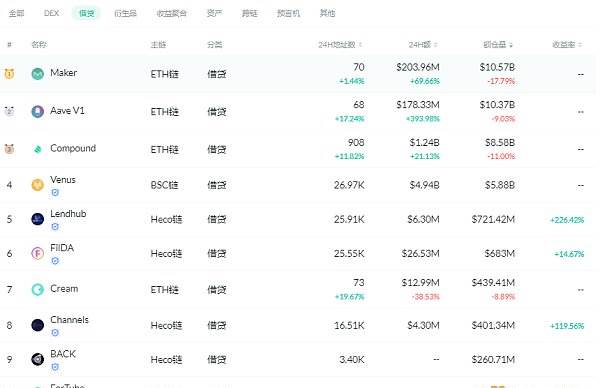Click the Maker logo icon
Screen dimensions: 600x388
click(x=38, y=73)
